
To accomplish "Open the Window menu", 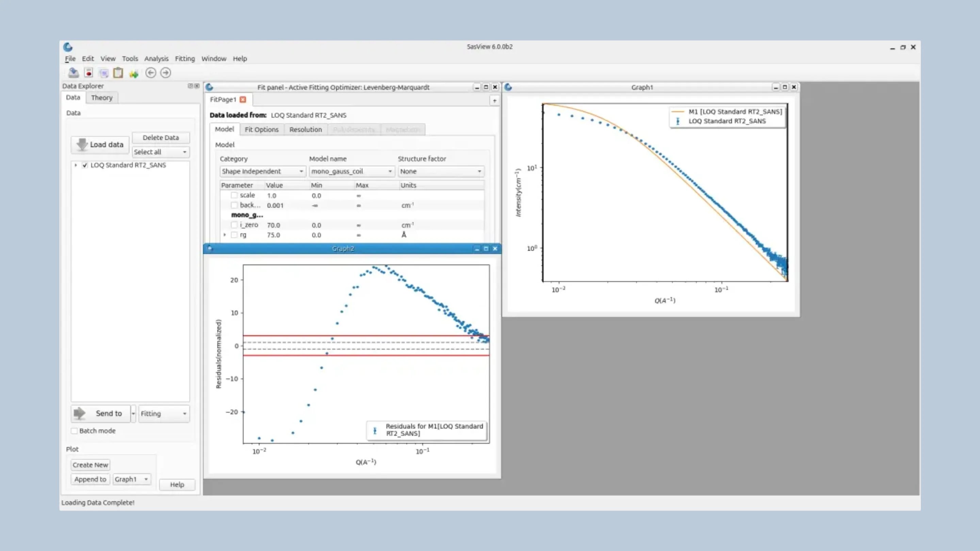I will pyautogui.click(x=213, y=59).
